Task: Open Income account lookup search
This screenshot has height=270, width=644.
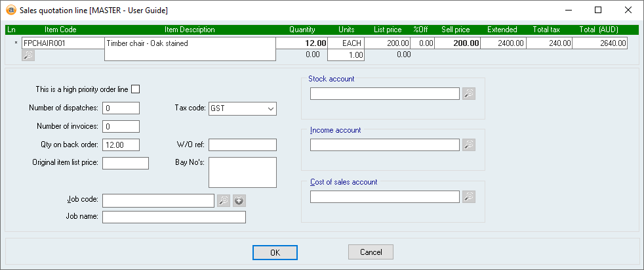Action: 468,145
